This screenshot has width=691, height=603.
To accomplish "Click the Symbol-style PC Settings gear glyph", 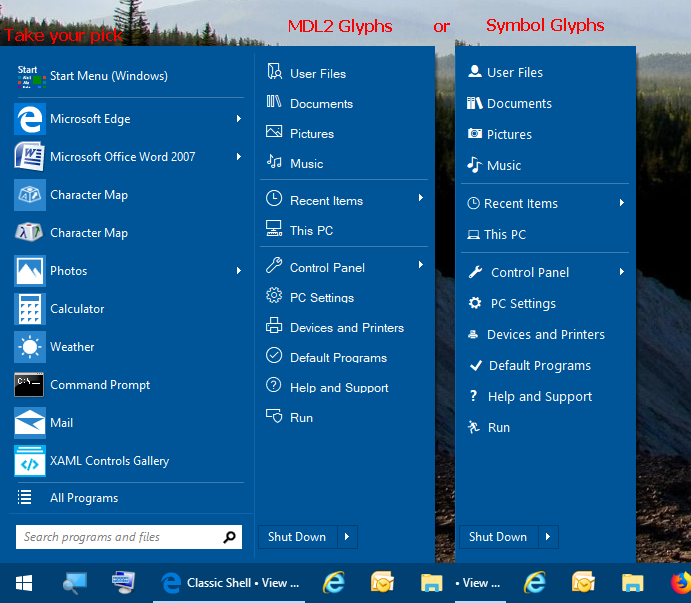I will (x=475, y=303).
